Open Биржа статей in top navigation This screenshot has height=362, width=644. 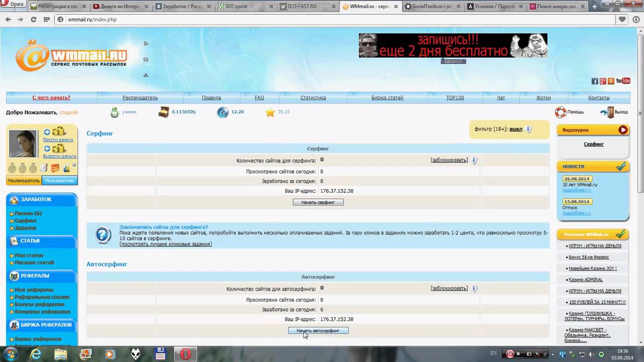coord(387,98)
